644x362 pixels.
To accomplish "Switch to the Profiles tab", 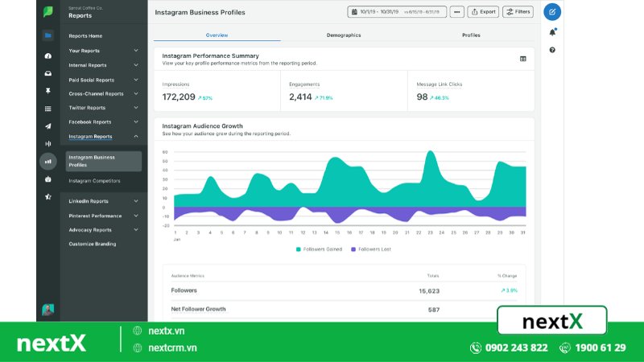I will click(471, 35).
